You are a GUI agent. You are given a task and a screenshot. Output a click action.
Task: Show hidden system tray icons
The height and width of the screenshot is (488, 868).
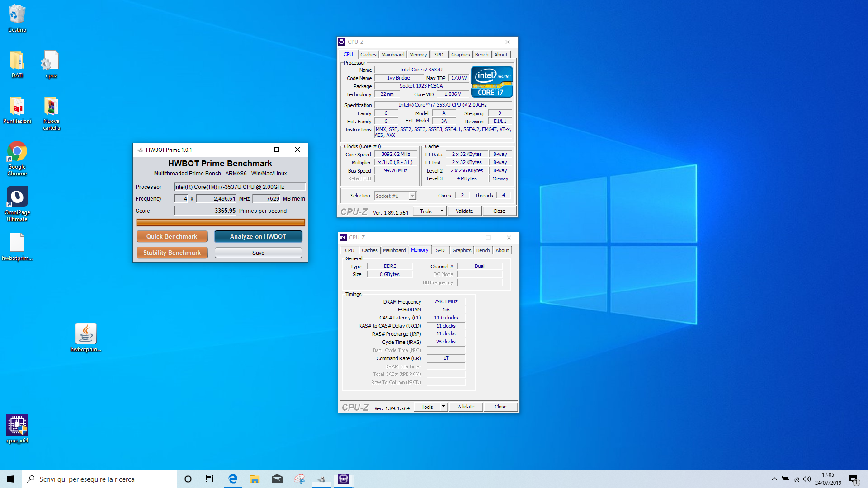pos(774,479)
